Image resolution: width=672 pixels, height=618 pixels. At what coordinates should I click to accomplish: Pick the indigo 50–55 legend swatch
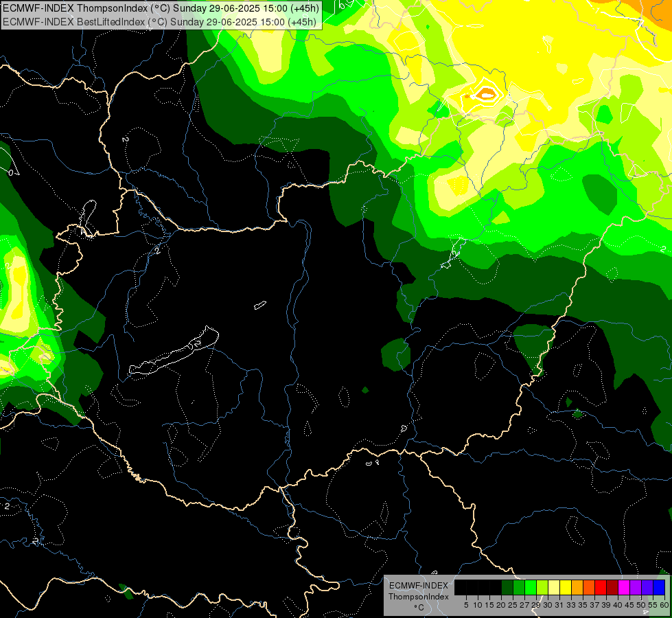[x=647, y=587]
